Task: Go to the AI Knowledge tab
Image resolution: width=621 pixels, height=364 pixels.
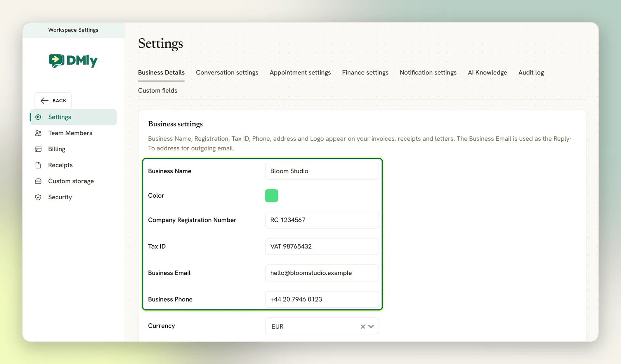Action: point(487,72)
